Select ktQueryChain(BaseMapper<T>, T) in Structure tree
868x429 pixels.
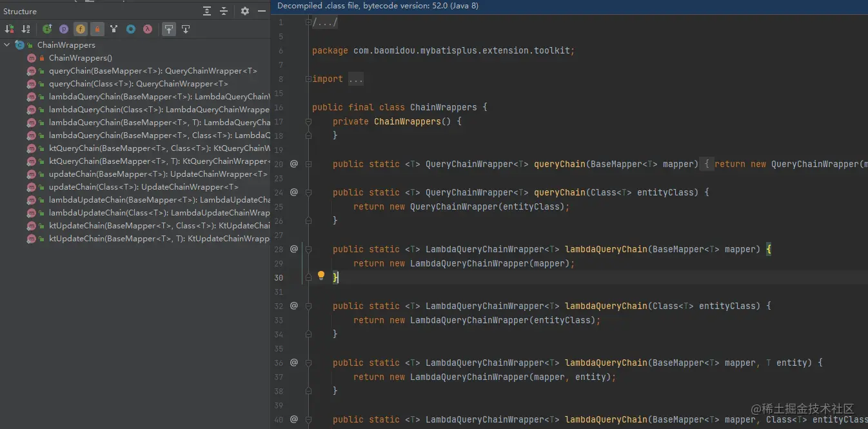(135, 161)
